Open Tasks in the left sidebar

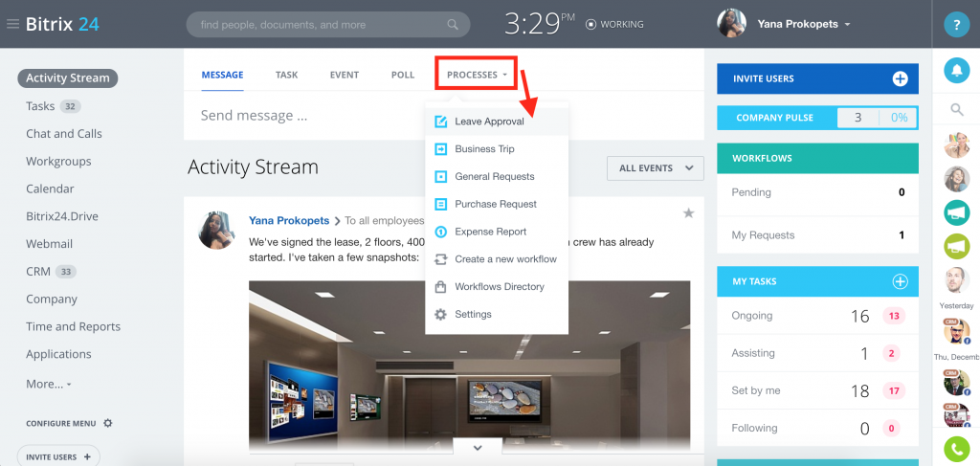click(x=40, y=106)
